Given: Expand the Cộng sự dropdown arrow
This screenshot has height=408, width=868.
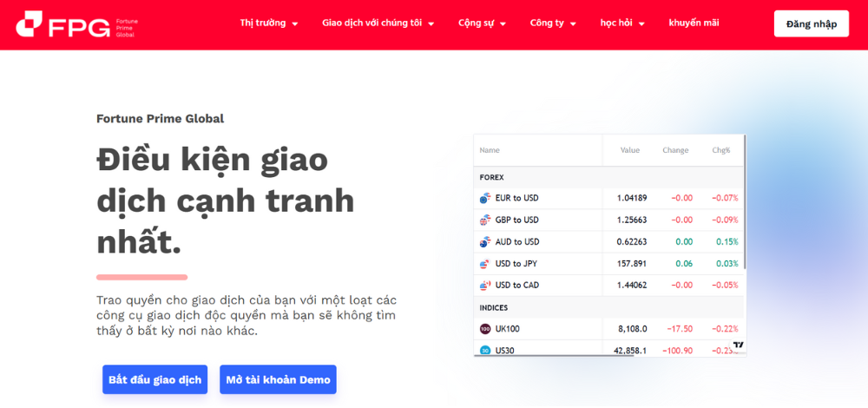Looking at the screenshot, I should click(503, 23).
